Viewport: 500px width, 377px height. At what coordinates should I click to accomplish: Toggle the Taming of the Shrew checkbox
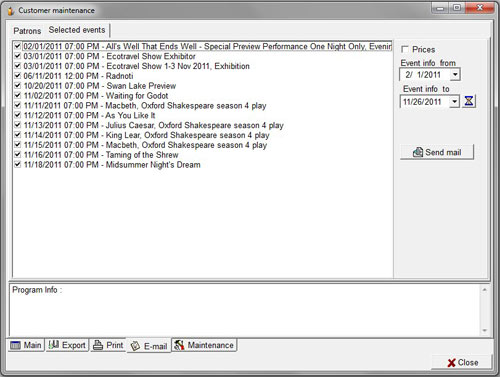[18, 154]
